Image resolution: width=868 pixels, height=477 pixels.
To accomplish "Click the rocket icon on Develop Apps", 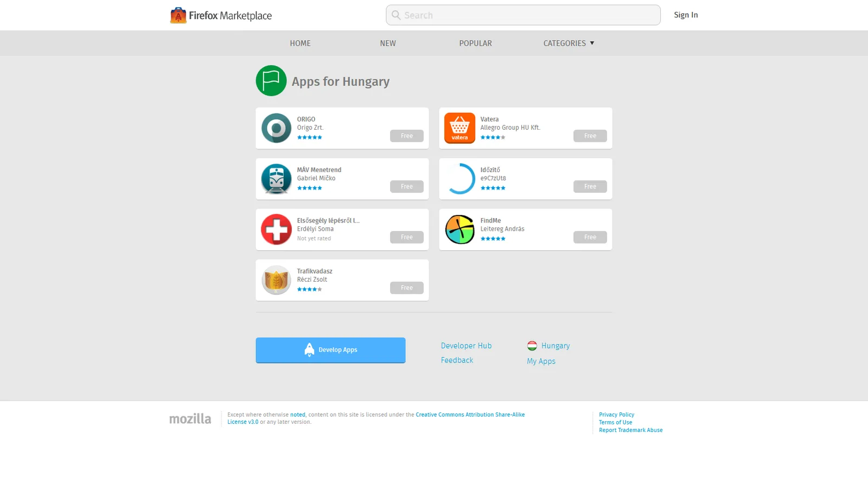I will (x=309, y=350).
